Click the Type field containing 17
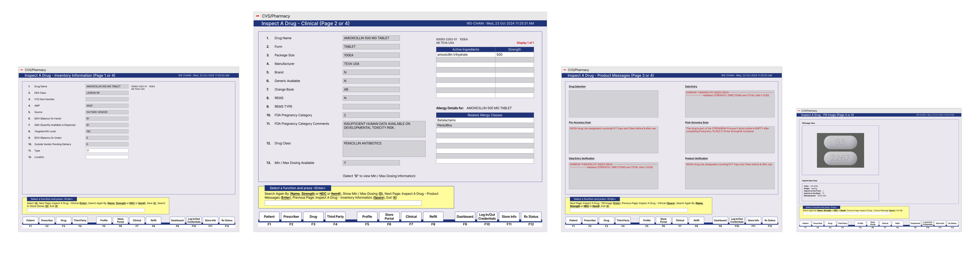 coord(107,151)
